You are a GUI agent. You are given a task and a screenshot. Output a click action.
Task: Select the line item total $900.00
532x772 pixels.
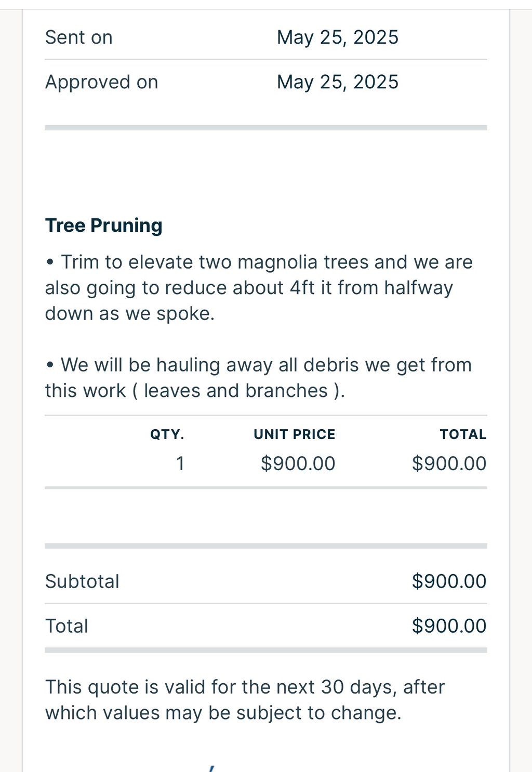pyautogui.click(x=449, y=463)
